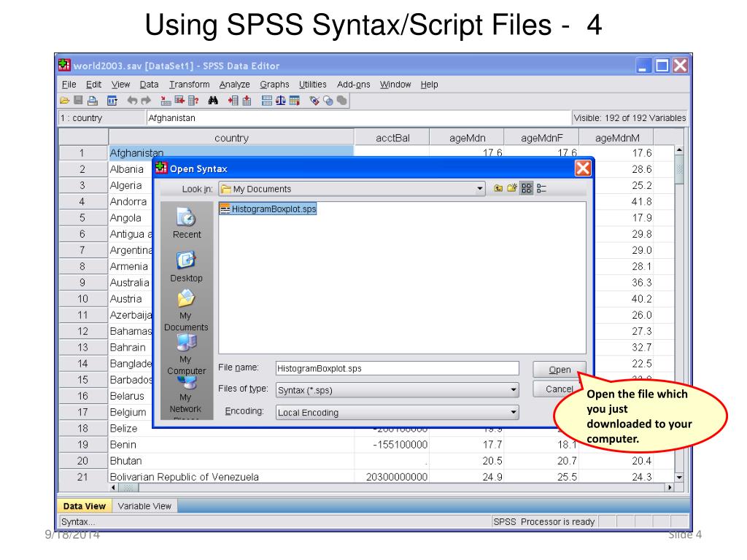Click the Weight Cases scale icon

coord(281,101)
